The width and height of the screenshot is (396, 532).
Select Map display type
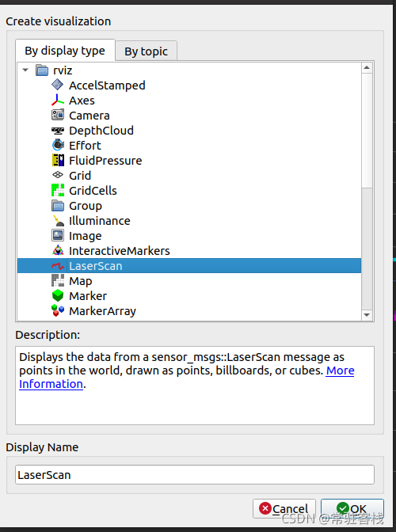[81, 281]
